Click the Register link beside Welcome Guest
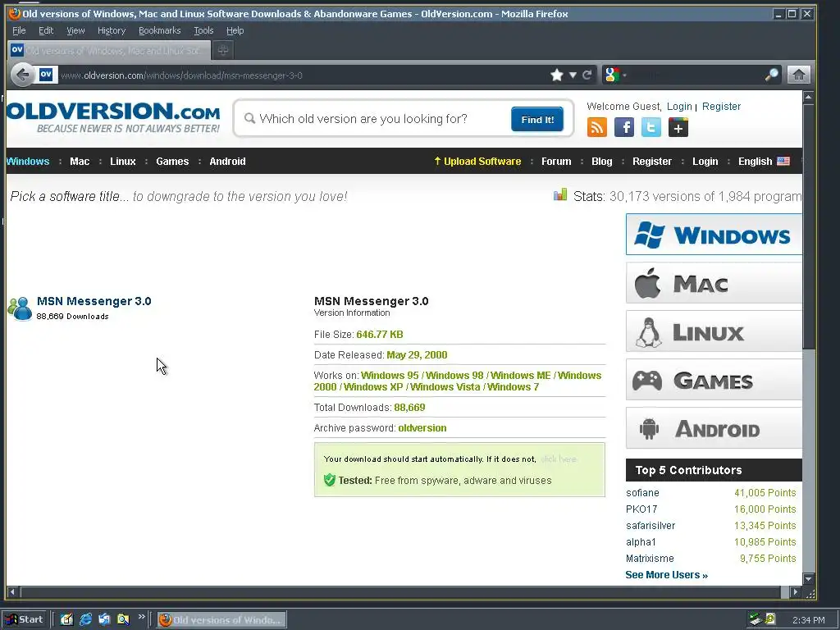This screenshot has height=630, width=840. coord(721,106)
